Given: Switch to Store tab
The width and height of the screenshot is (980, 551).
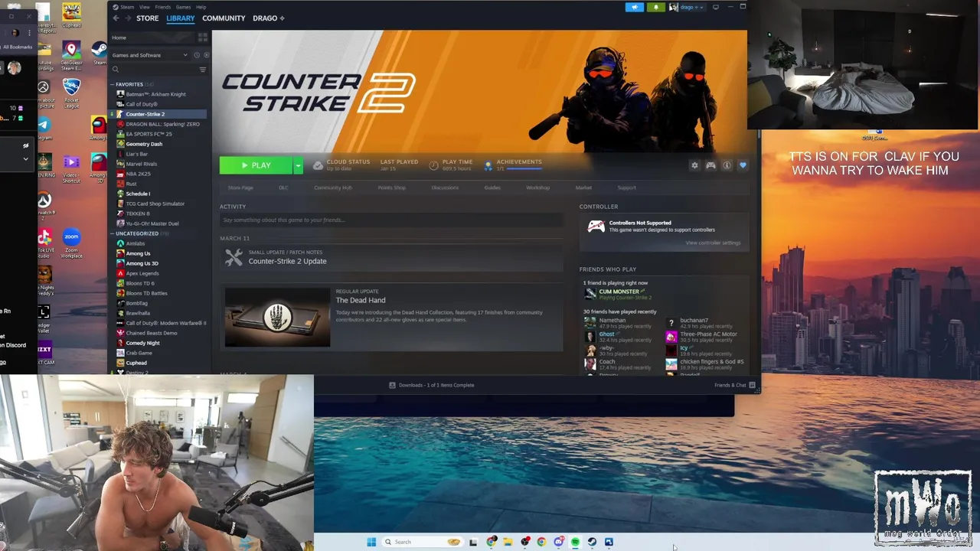Looking at the screenshot, I should coord(147,18).
